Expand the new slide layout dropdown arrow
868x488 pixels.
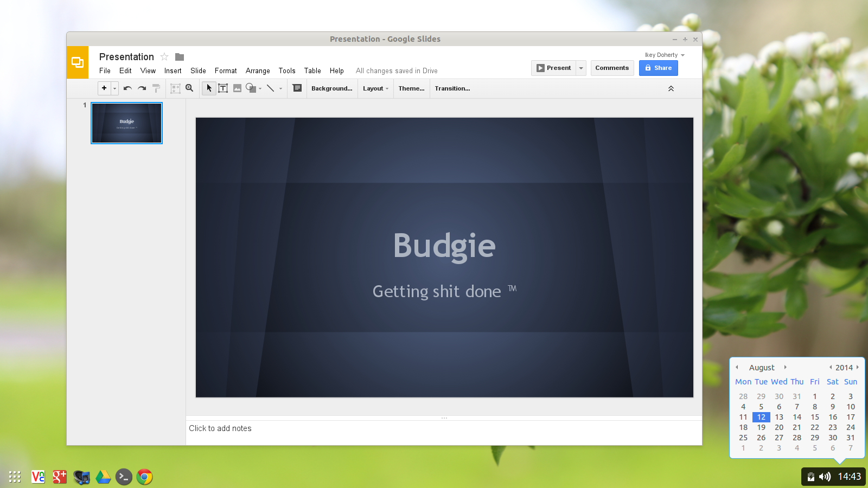pos(114,88)
